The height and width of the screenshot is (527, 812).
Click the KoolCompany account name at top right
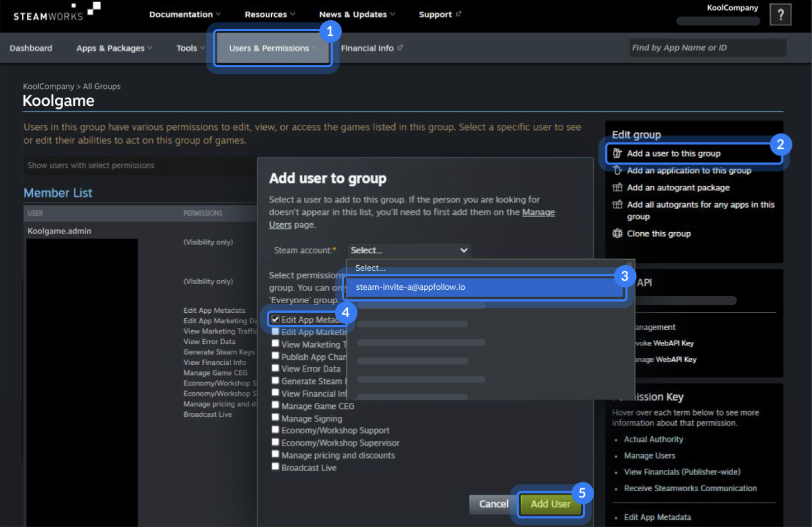click(732, 8)
